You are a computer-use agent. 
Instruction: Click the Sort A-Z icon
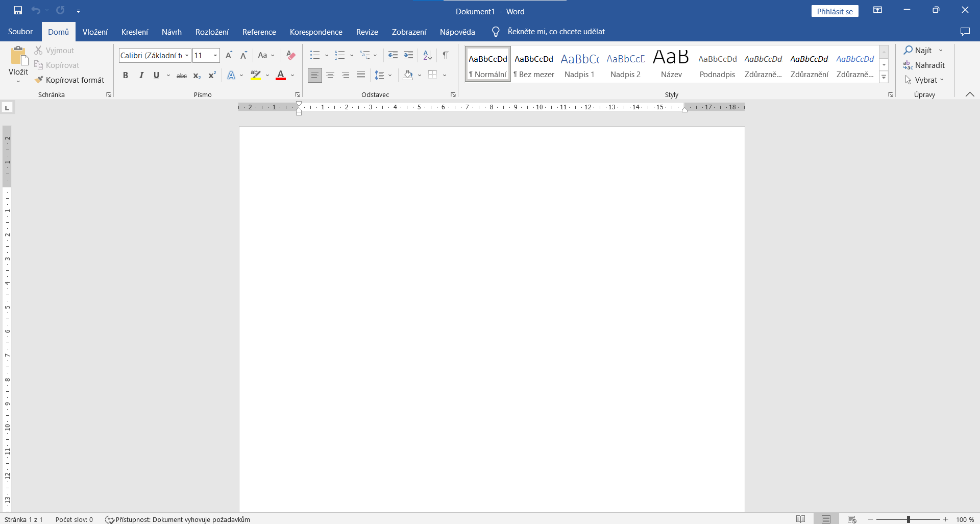tap(428, 55)
